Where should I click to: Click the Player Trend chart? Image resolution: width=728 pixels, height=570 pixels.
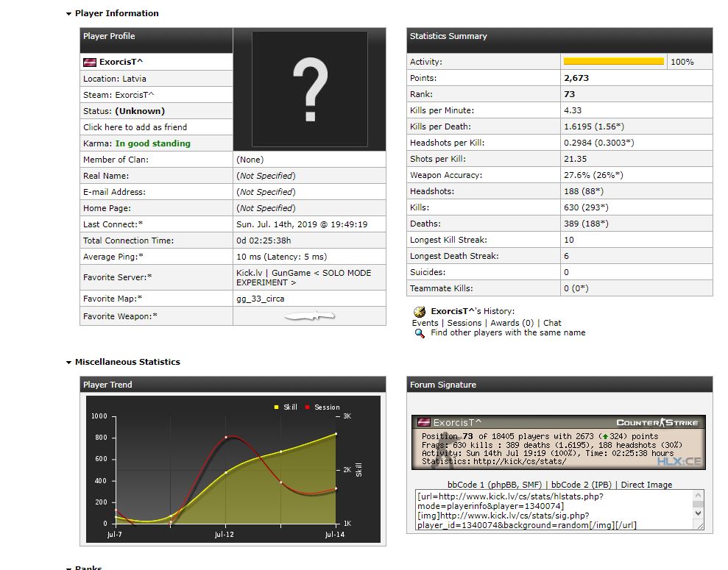click(233, 469)
